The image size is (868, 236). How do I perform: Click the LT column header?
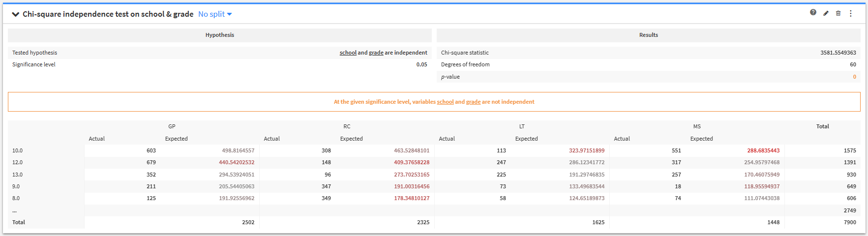[x=522, y=126]
